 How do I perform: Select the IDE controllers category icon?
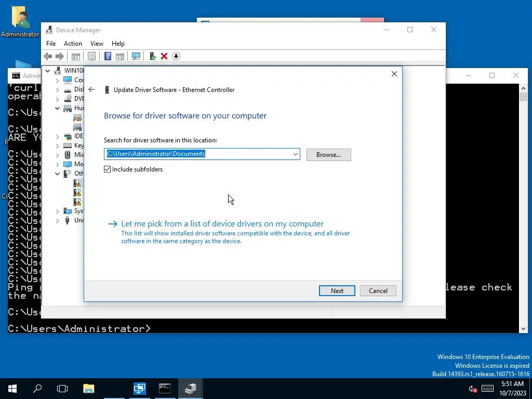pos(68,137)
